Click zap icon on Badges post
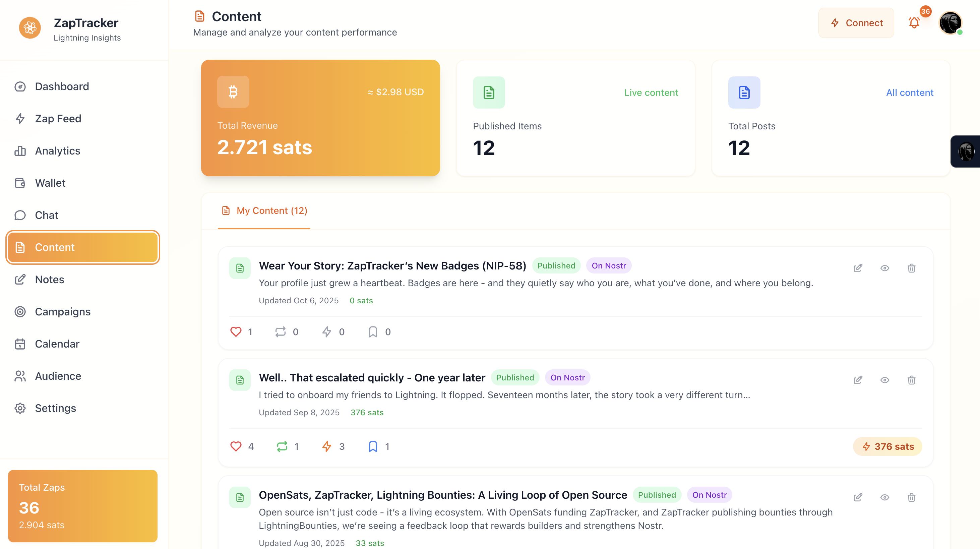 pos(326,332)
